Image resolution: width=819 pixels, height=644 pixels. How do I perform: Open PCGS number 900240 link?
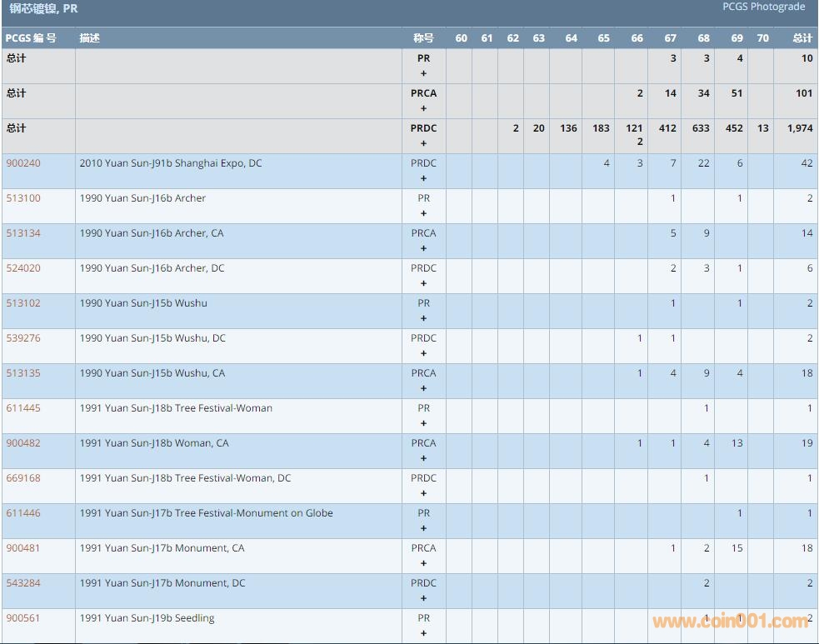(x=22, y=163)
